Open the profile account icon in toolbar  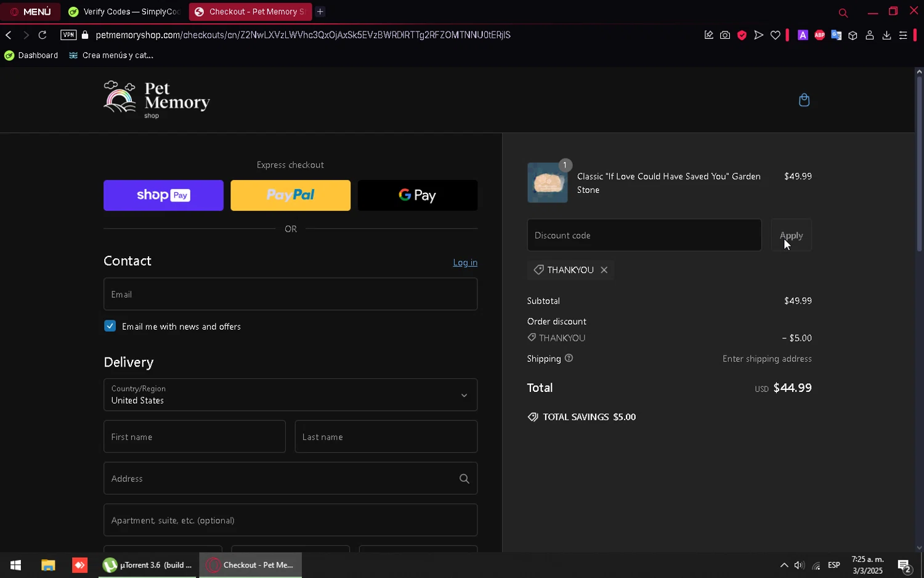tap(870, 35)
